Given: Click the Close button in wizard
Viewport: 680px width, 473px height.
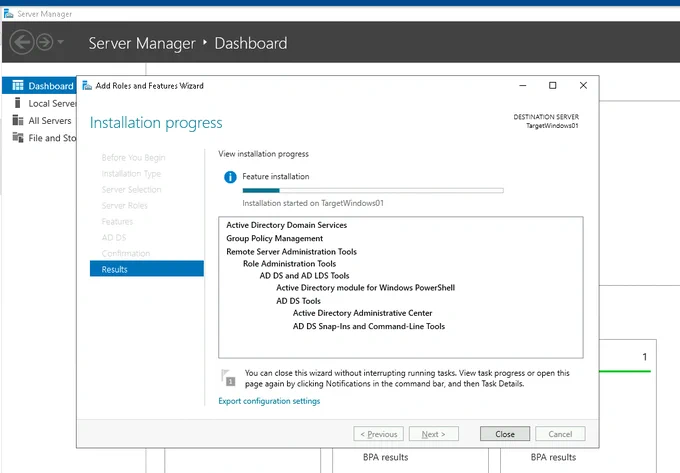Looking at the screenshot, I should 505,434.
